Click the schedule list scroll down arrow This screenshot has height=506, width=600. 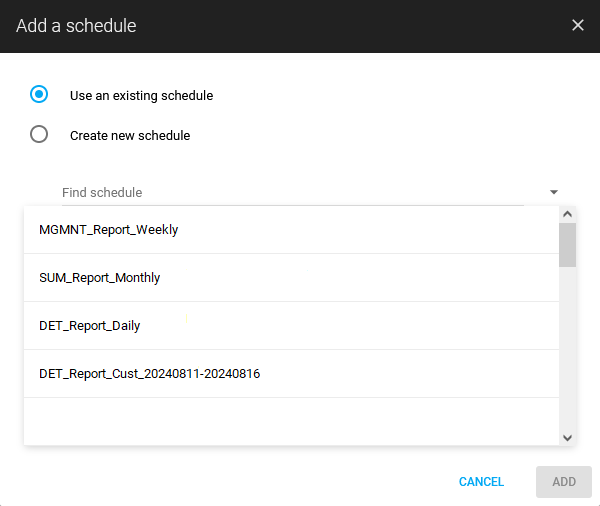567,437
